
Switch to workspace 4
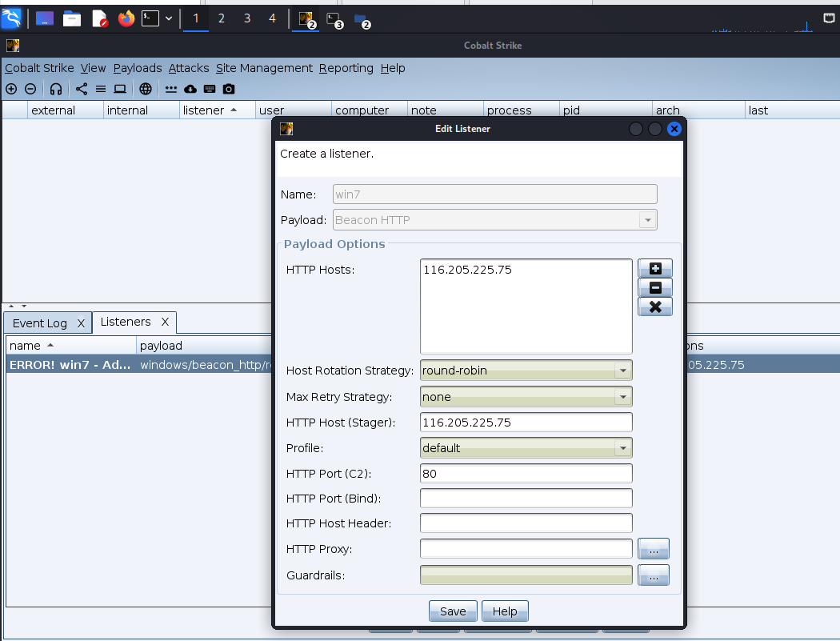click(272, 18)
